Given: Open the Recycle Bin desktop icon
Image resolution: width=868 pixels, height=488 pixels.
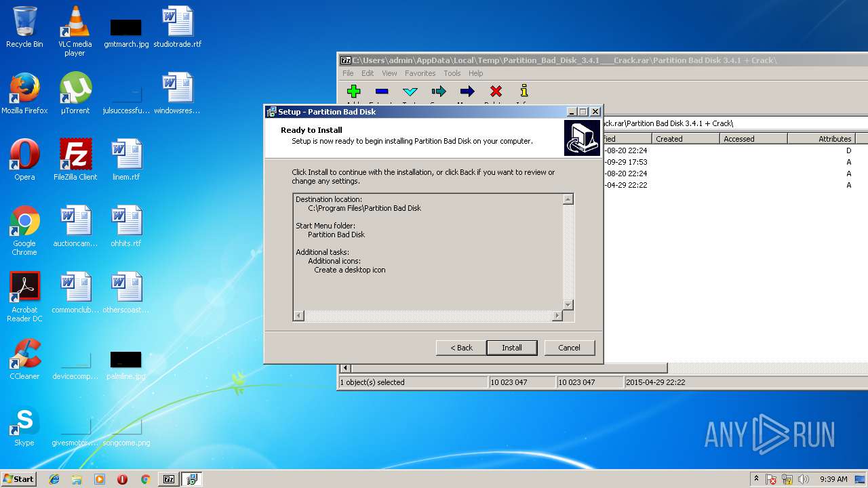Looking at the screenshot, I should click(24, 27).
